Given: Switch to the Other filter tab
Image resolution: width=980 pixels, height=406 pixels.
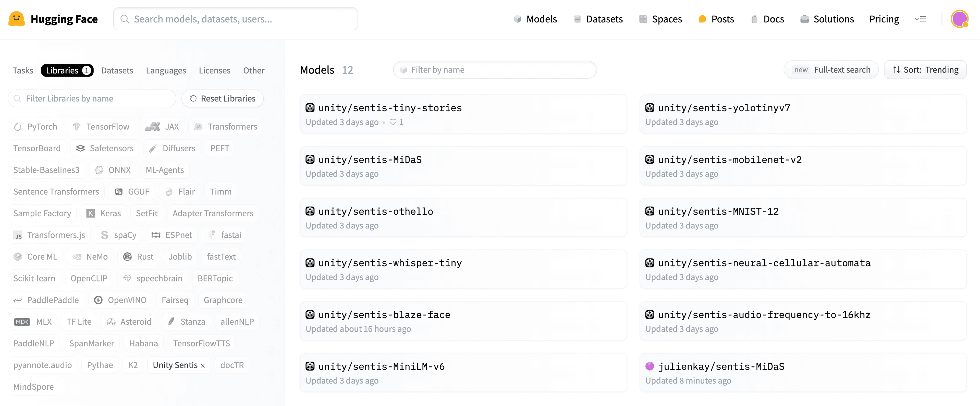Looking at the screenshot, I should [x=254, y=70].
